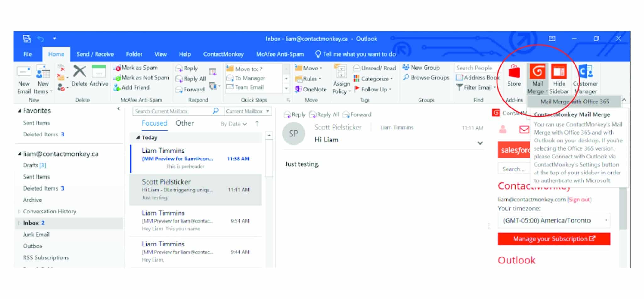Switch to the Send / Receive tab

coord(95,54)
